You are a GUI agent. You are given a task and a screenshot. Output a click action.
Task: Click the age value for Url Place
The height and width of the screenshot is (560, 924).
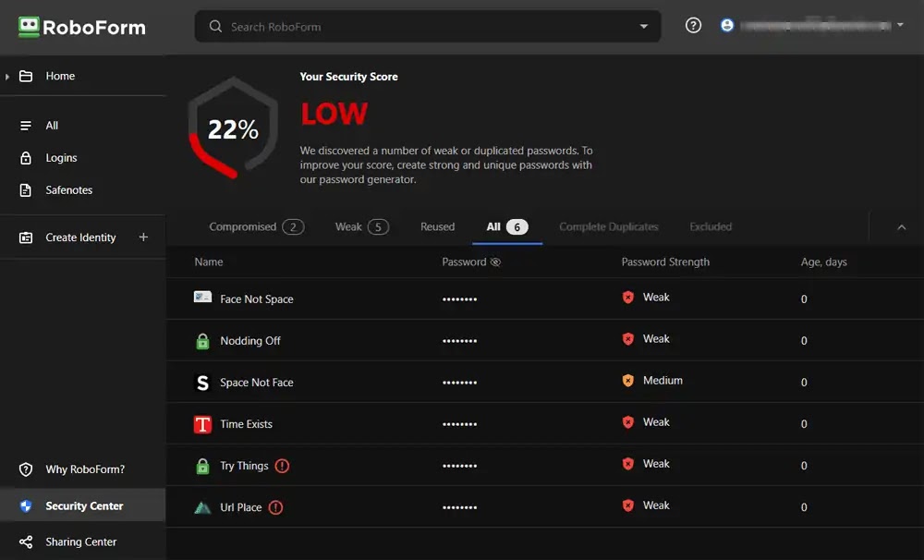click(804, 507)
